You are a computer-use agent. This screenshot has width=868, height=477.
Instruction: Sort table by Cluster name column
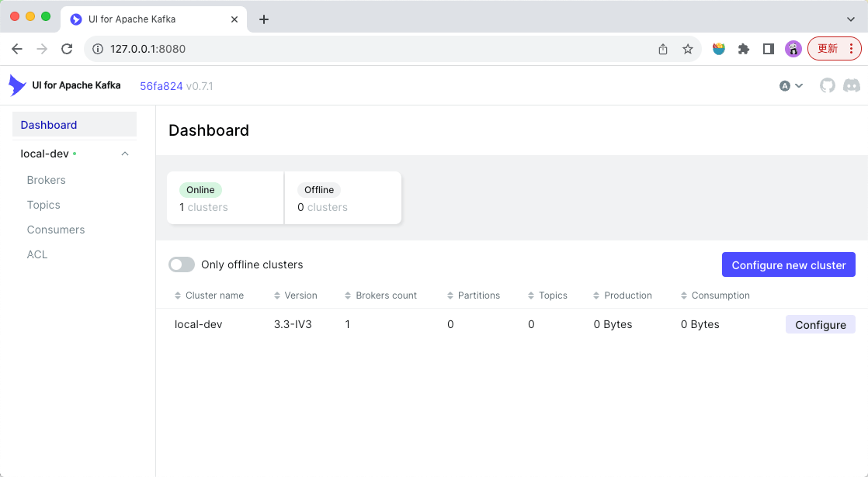click(214, 296)
